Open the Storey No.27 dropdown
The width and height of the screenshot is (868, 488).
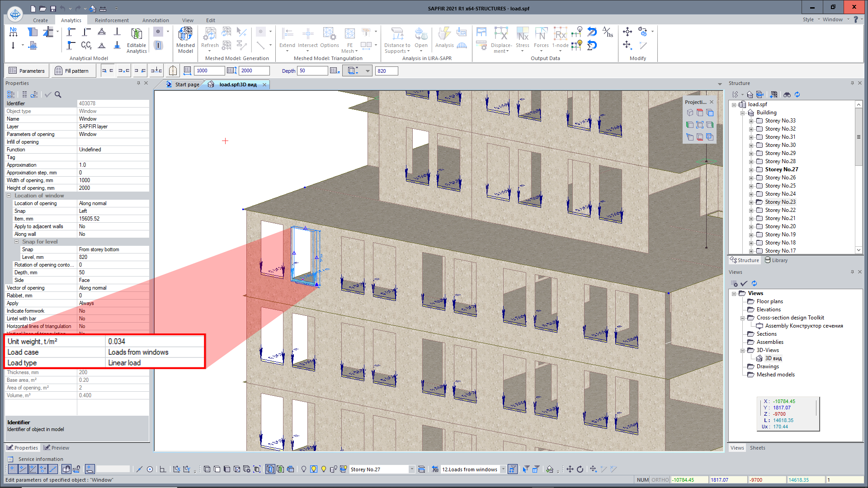pyautogui.click(x=411, y=469)
